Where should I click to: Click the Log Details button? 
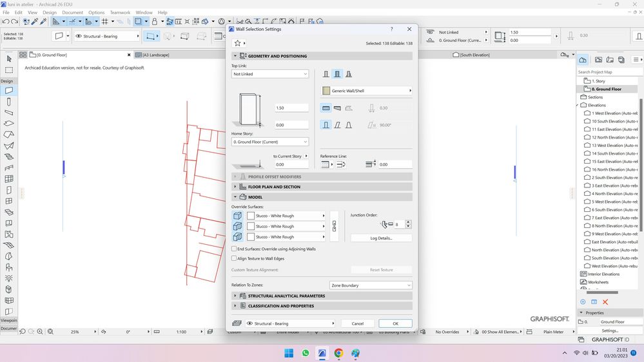coord(381,238)
